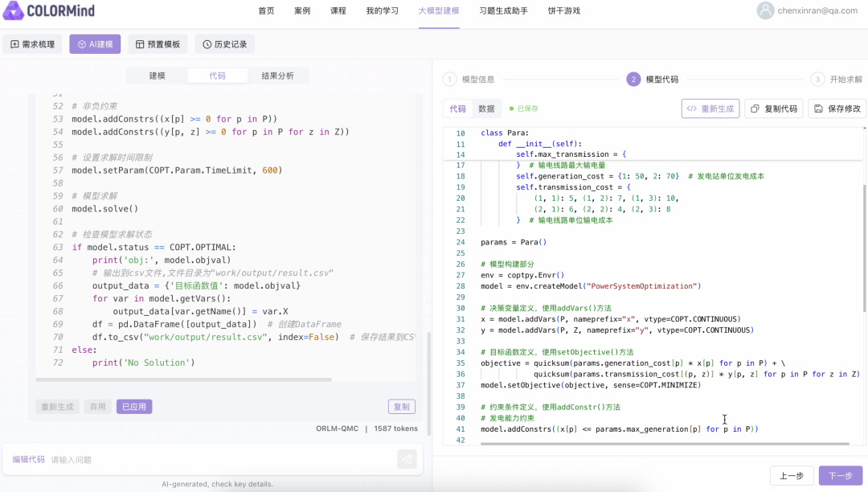
Task: Proceed with the 下一步 button
Action: pos(841,476)
